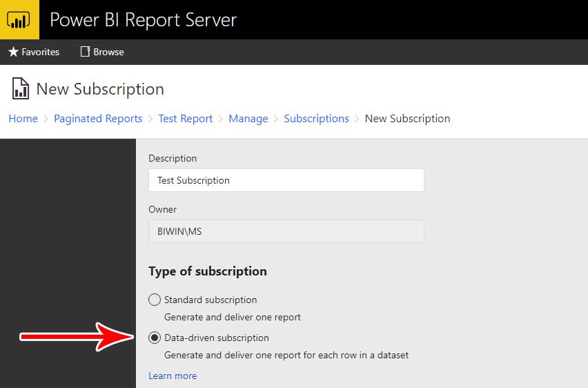Return to the Subscriptions breadcrumb link
The width and height of the screenshot is (588, 388).
point(316,119)
